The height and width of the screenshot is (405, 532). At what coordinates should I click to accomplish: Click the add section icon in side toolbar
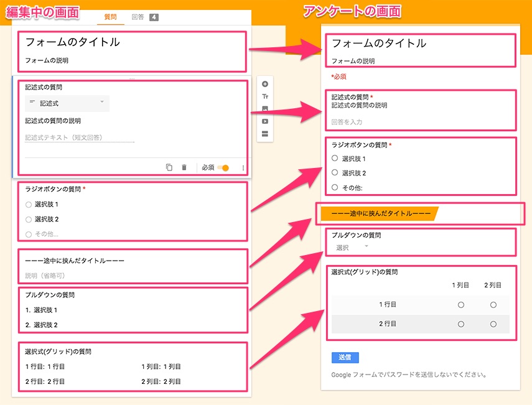tap(265, 134)
